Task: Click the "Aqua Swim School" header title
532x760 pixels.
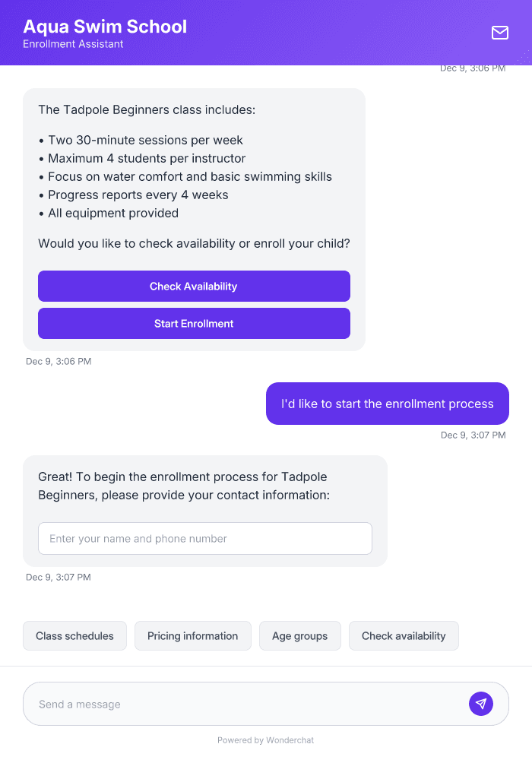Action: click(x=105, y=26)
